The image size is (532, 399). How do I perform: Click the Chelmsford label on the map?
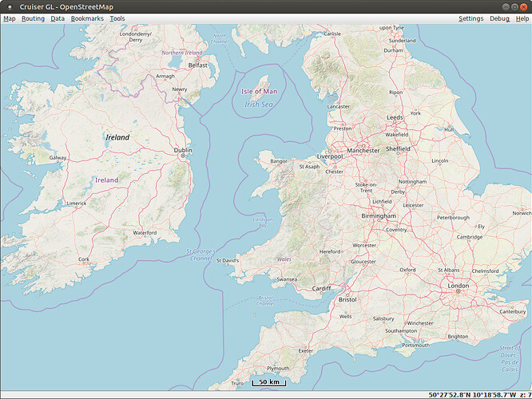tap(485, 271)
